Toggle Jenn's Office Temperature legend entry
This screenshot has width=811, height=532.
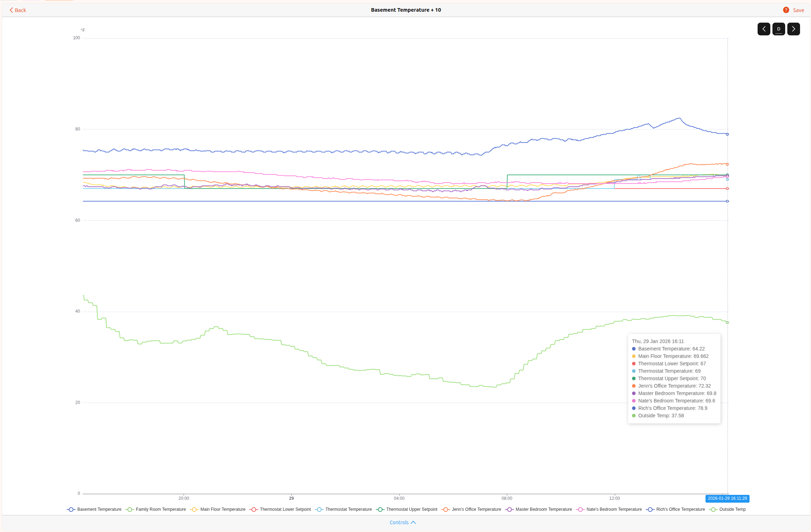click(x=476, y=509)
